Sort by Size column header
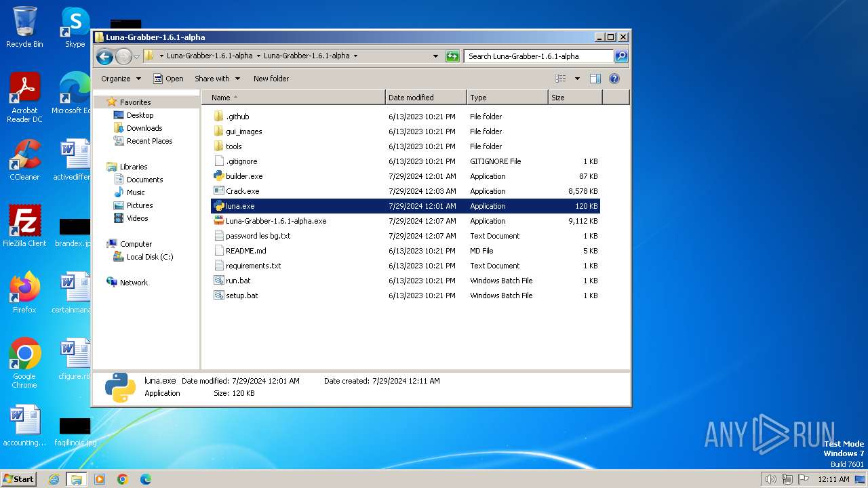This screenshot has width=868, height=488. [575, 98]
